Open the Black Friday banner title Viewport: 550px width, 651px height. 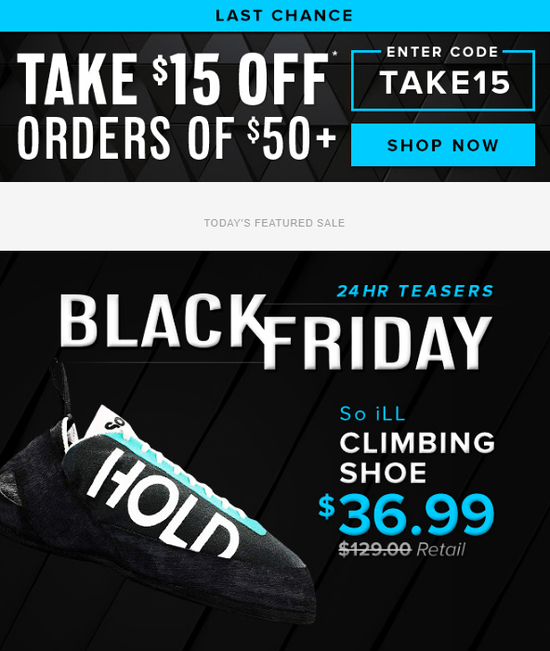[276, 331]
